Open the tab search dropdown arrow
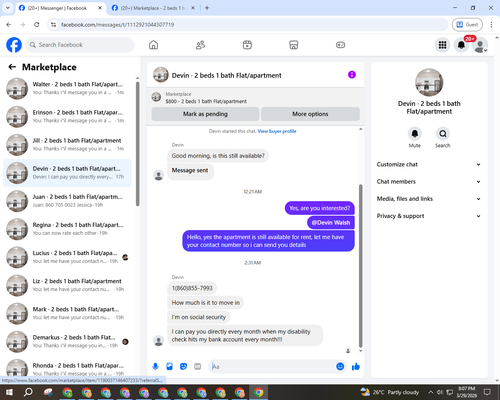 point(7,8)
